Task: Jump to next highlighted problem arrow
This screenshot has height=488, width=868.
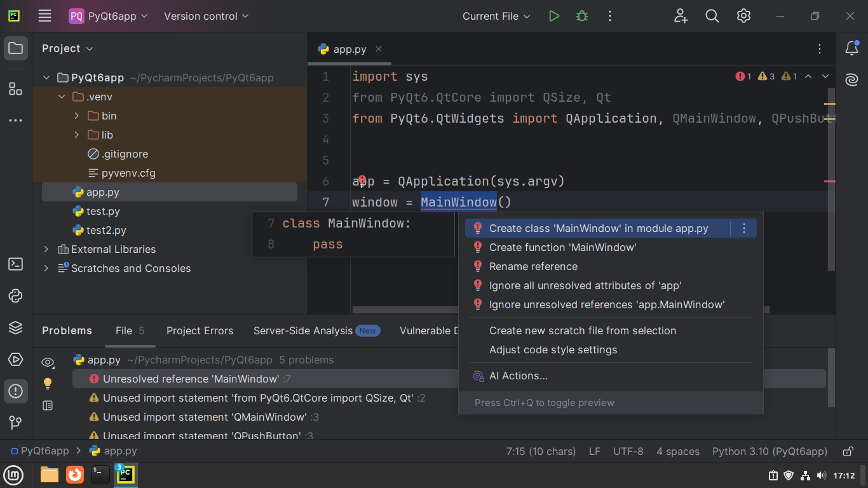Action: tap(825, 76)
